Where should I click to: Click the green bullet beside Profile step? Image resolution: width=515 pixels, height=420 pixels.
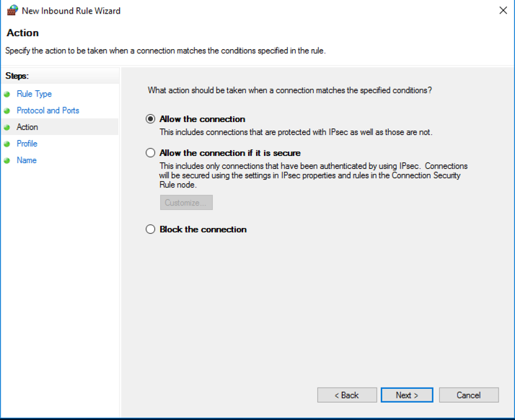[7, 144]
